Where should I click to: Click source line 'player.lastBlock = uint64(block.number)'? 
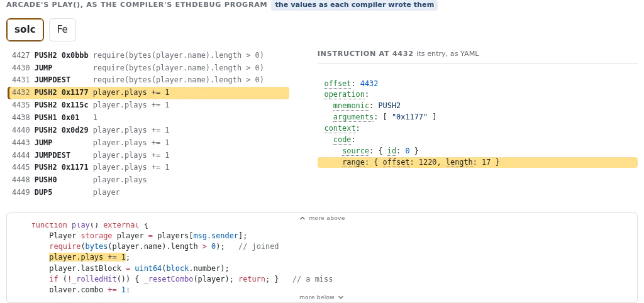pos(139,268)
